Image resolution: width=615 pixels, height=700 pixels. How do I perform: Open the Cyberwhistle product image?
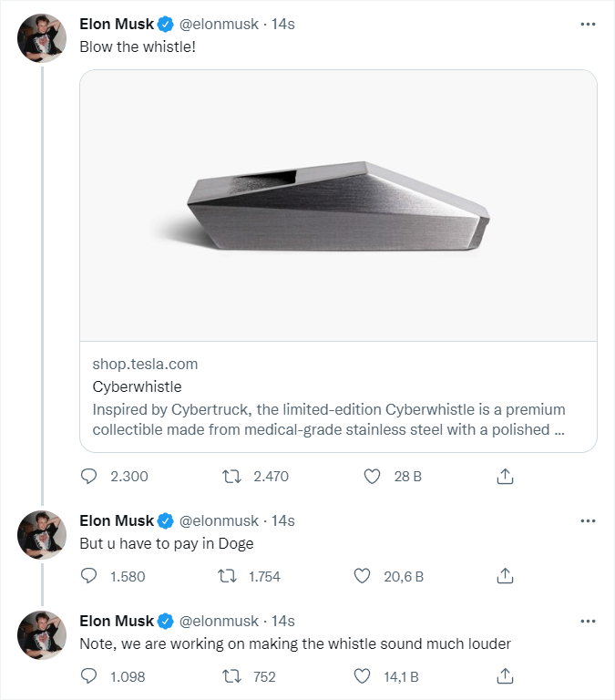(338, 205)
